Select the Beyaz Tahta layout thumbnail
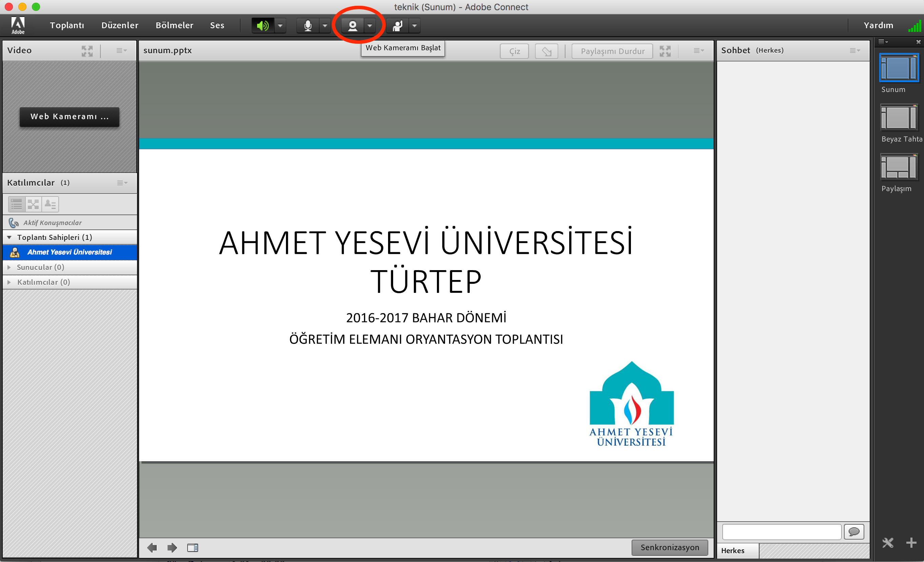 [899, 117]
